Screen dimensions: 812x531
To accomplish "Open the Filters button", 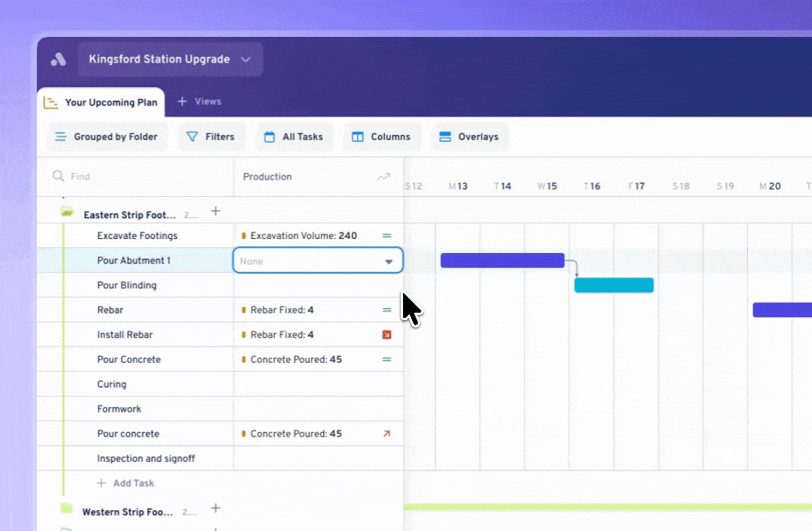I will (x=210, y=137).
